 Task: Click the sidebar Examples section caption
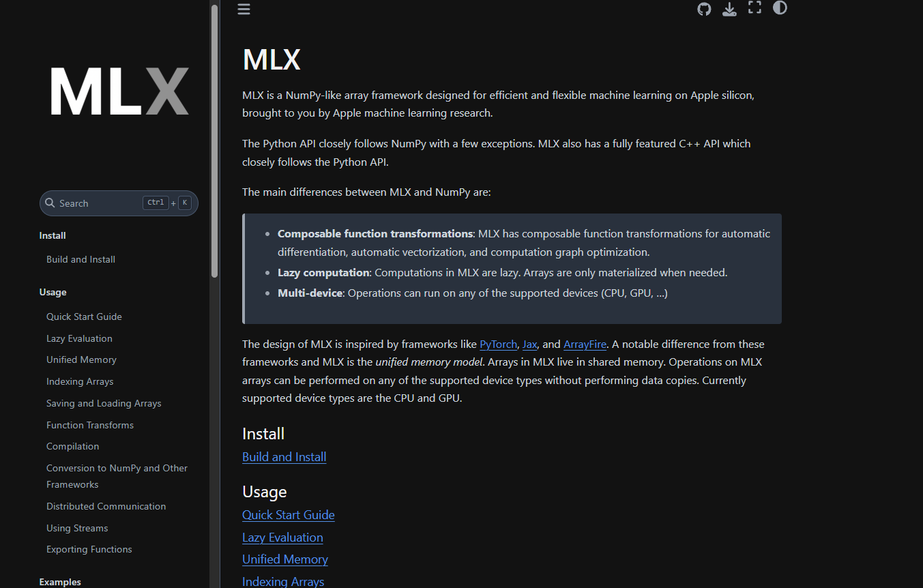60,582
